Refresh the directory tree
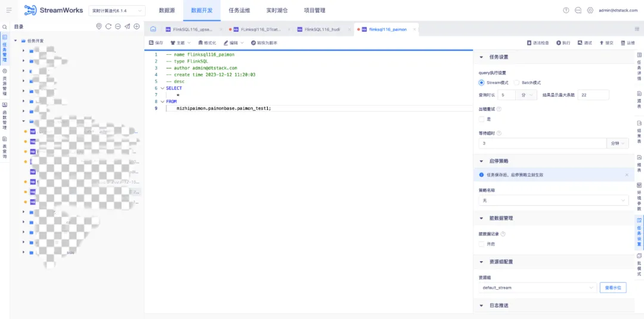 click(x=109, y=26)
